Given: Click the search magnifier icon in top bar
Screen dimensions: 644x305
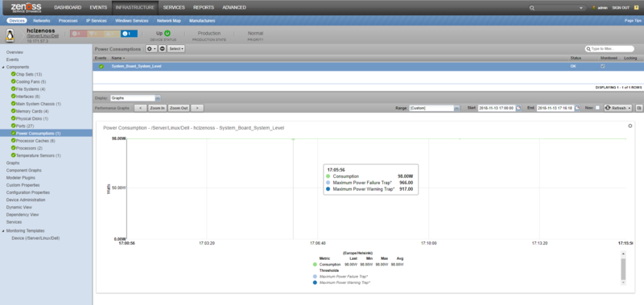Looking at the screenshot, I should click(532, 8).
